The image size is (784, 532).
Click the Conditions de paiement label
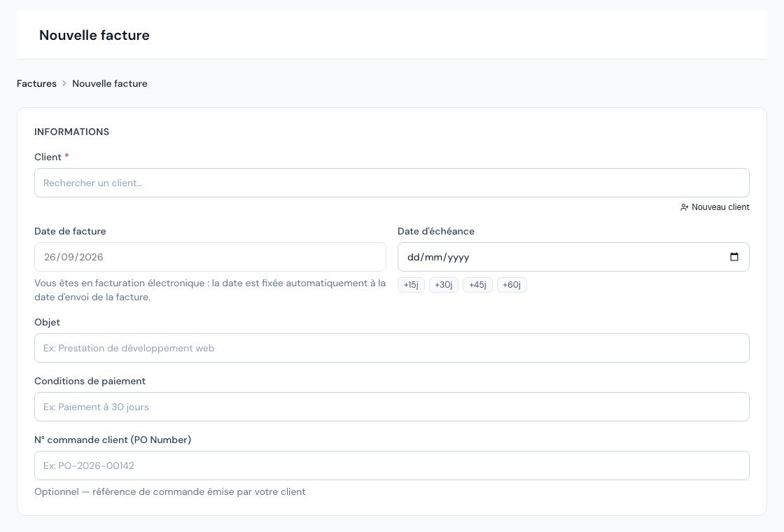[x=90, y=381]
